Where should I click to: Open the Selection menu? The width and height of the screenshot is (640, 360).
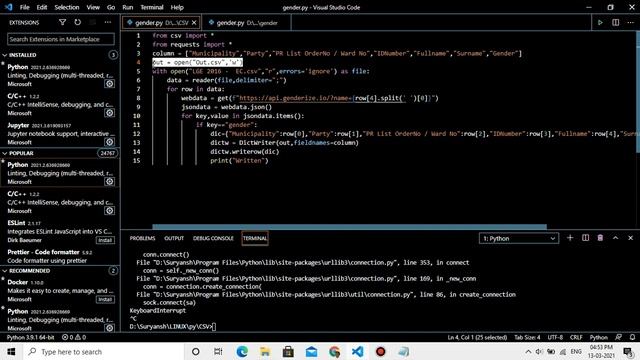(67, 7)
